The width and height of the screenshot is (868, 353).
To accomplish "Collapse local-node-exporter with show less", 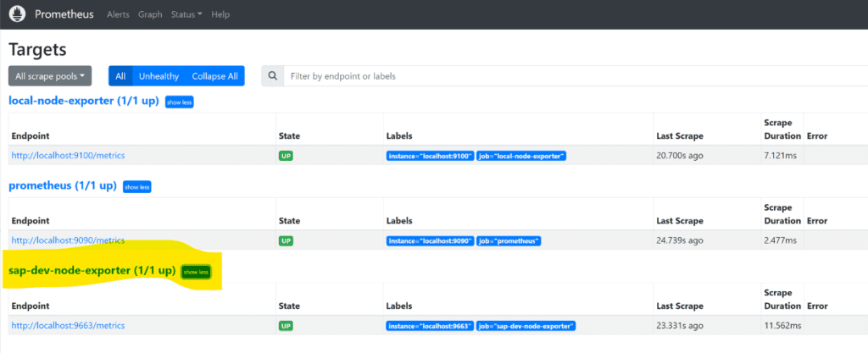I will 179,102.
